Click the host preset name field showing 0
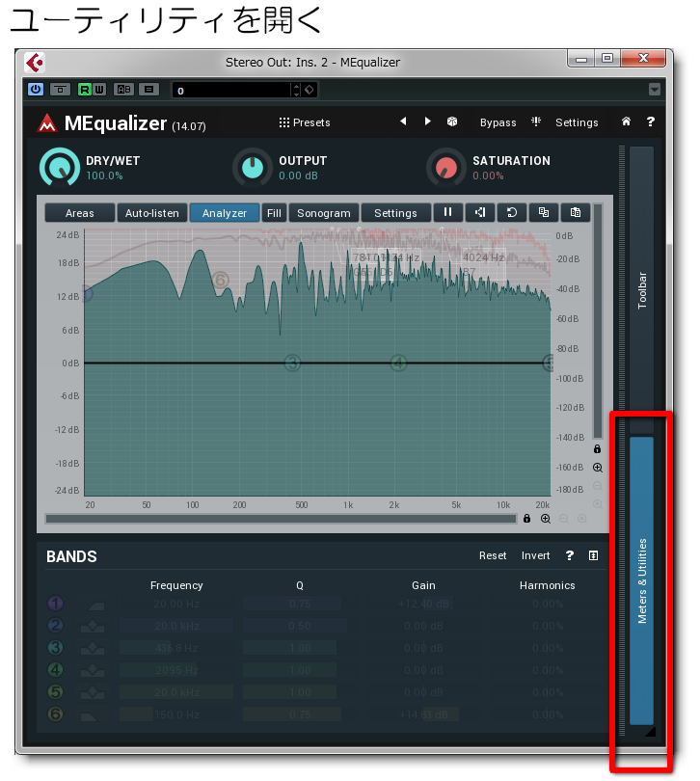Viewport: 700px width, 781px height. click(x=231, y=91)
